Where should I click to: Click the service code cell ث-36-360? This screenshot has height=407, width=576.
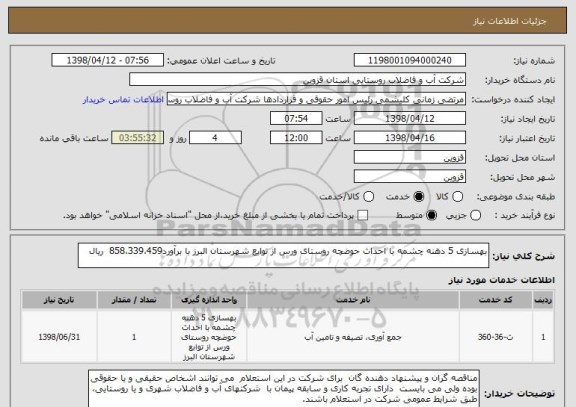(x=496, y=337)
